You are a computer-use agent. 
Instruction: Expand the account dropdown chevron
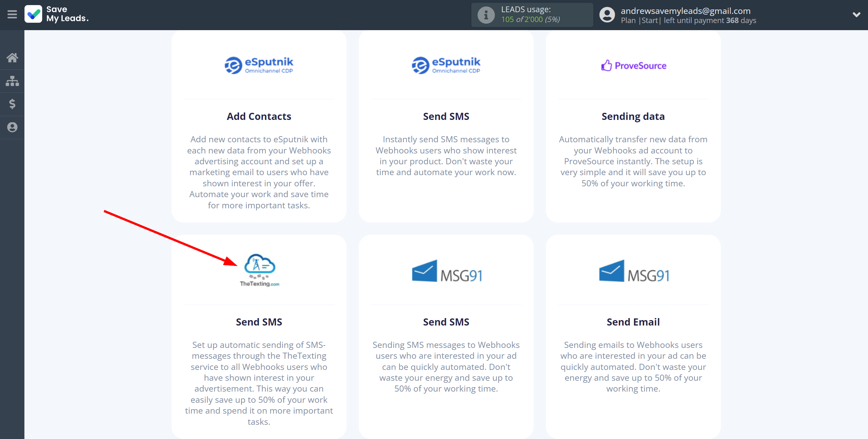coord(856,15)
